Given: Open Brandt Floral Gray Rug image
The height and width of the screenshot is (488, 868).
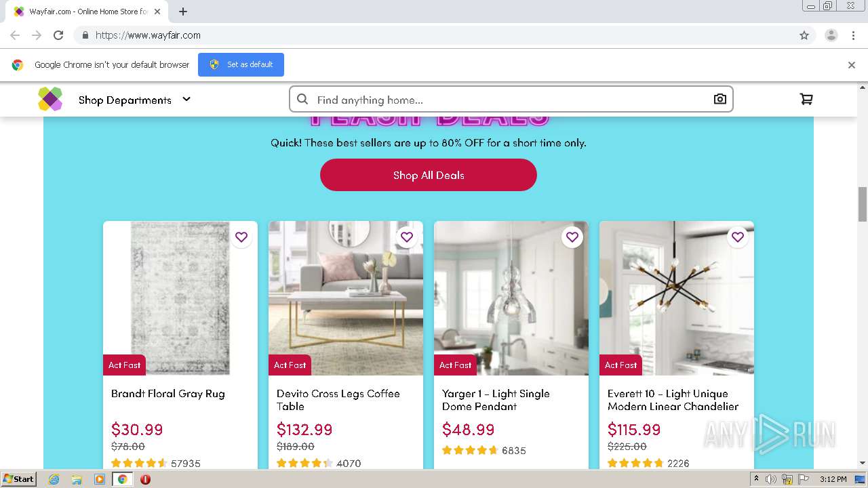Looking at the screenshot, I should click(180, 298).
